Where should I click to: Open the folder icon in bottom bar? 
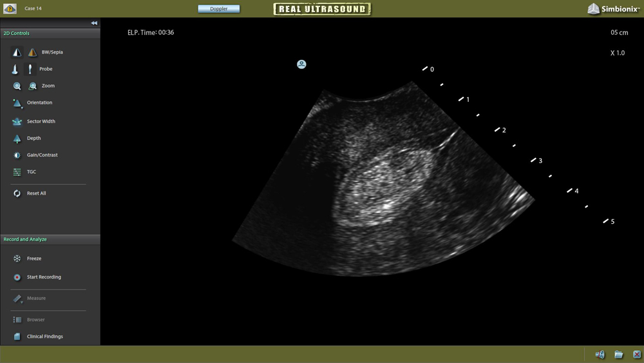point(618,354)
